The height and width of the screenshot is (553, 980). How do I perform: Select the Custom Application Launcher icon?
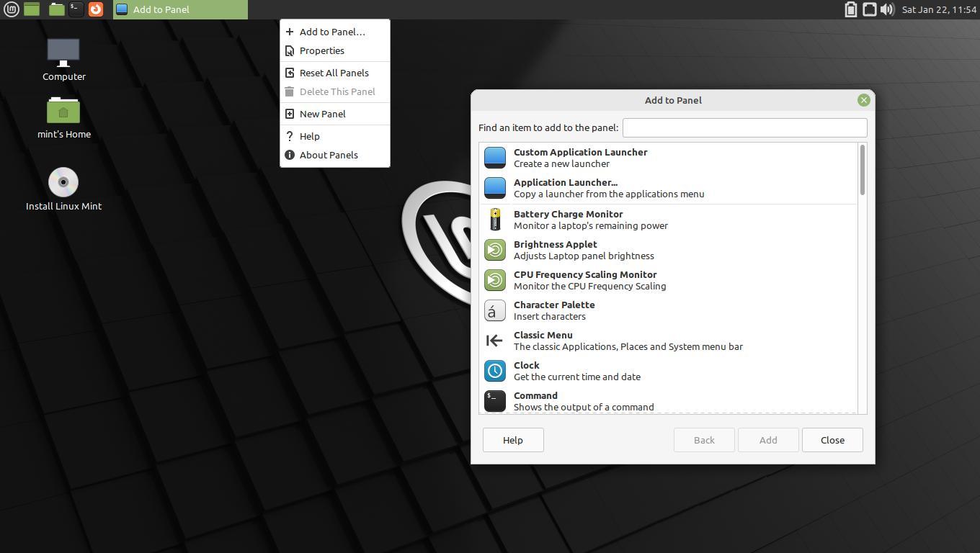pos(494,158)
